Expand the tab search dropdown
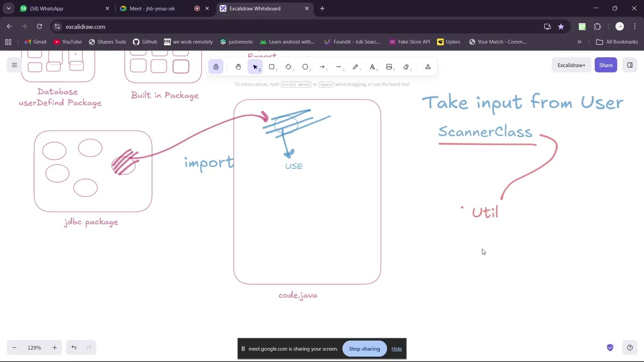 (x=9, y=9)
